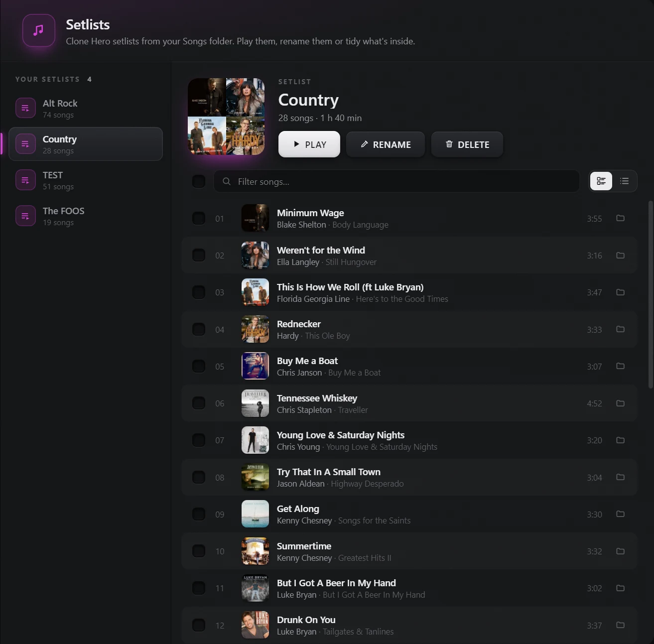
Task: Open folder for Try That In A Small Town
Action: (x=620, y=477)
